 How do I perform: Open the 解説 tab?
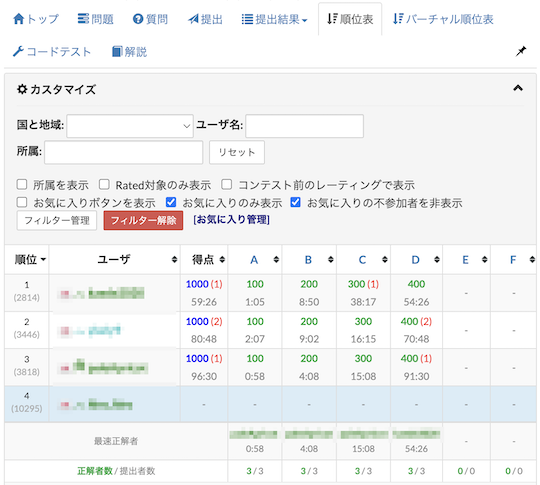click(x=129, y=52)
